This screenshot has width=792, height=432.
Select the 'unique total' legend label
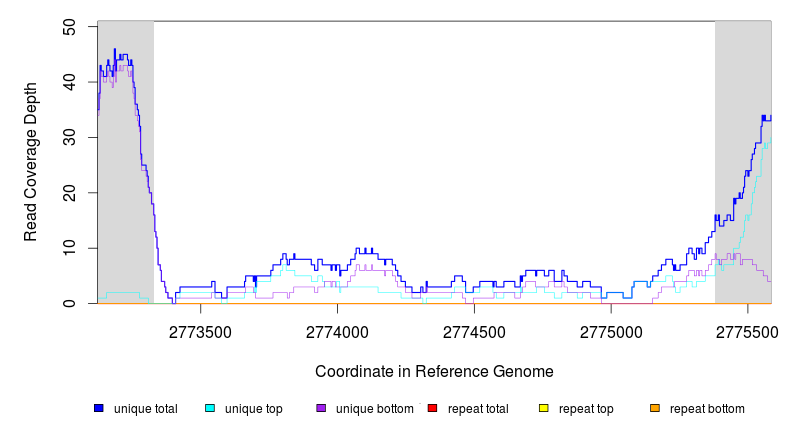click(x=146, y=409)
